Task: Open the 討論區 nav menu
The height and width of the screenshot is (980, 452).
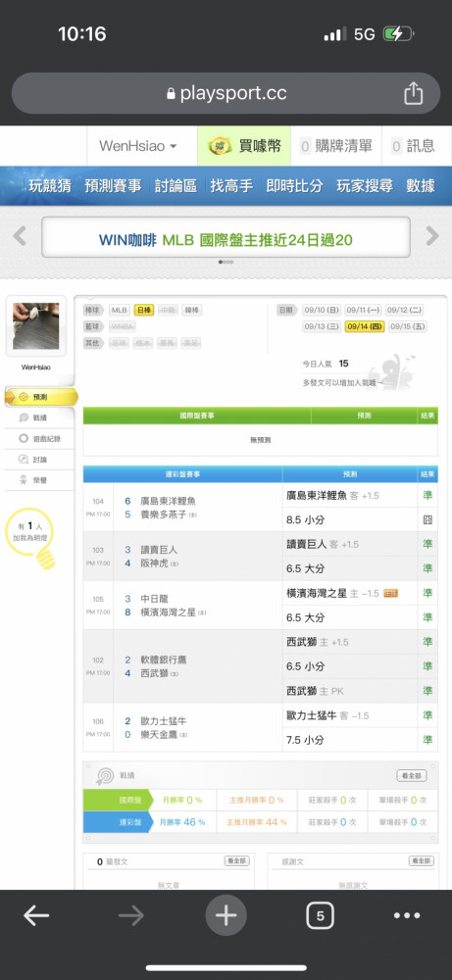Action: coord(176,185)
